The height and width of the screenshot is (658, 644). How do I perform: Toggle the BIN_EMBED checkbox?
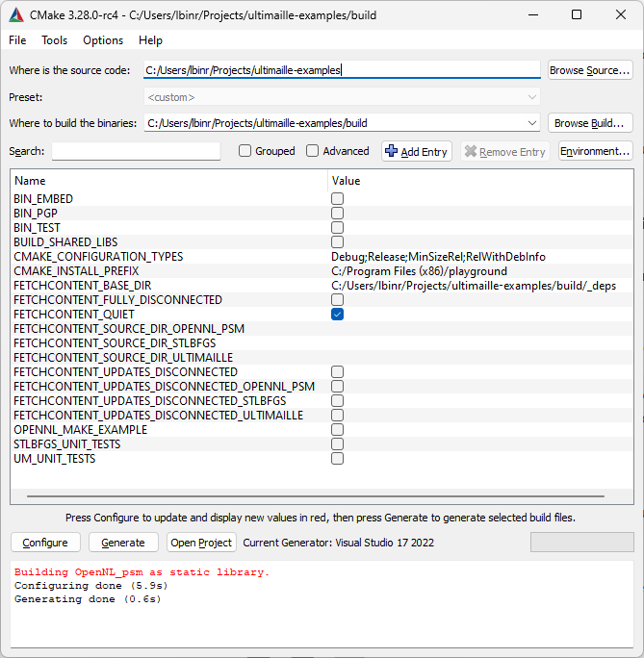(x=337, y=198)
